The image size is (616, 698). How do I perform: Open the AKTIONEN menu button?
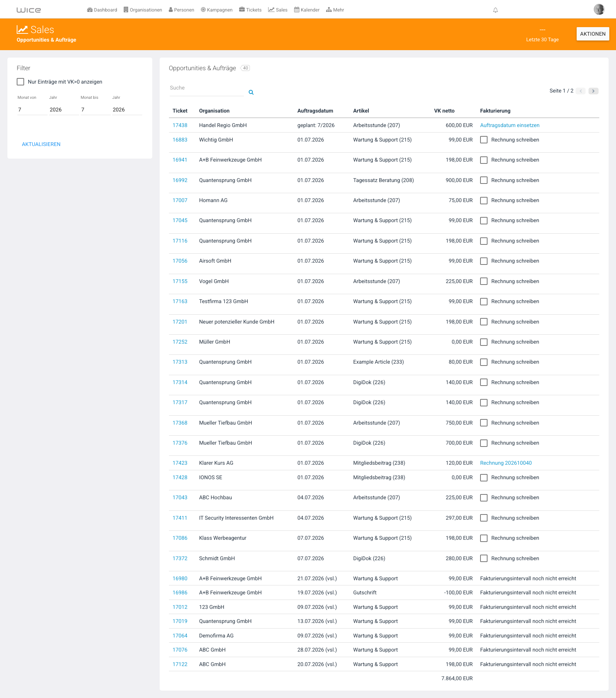point(593,34)
